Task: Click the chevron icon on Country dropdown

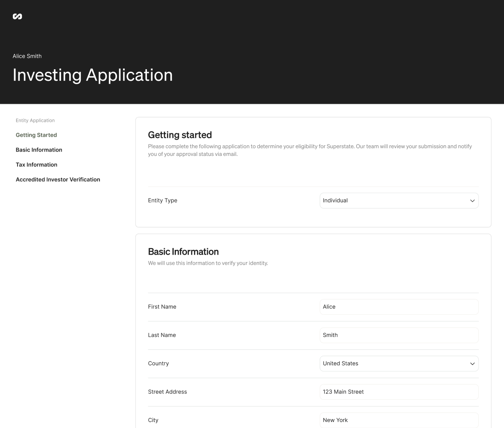Action: (472, 364)
